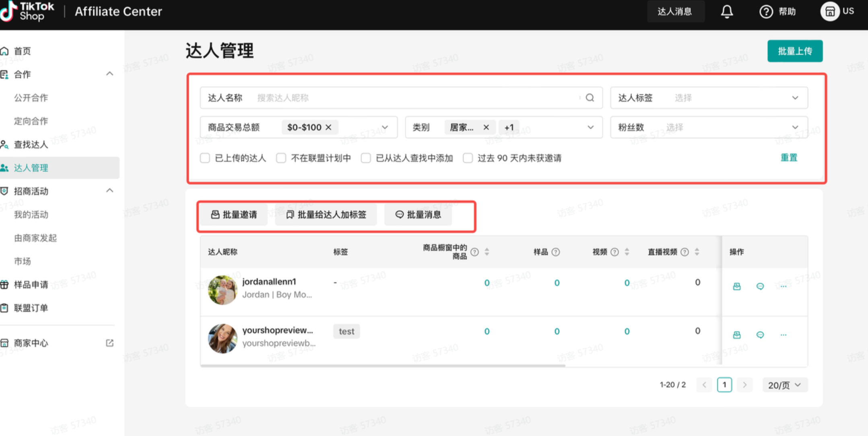The height and width of the screenshot is (436, 868).
Task: Go to 样品申请 sidebar item
Action: (31, 285)
